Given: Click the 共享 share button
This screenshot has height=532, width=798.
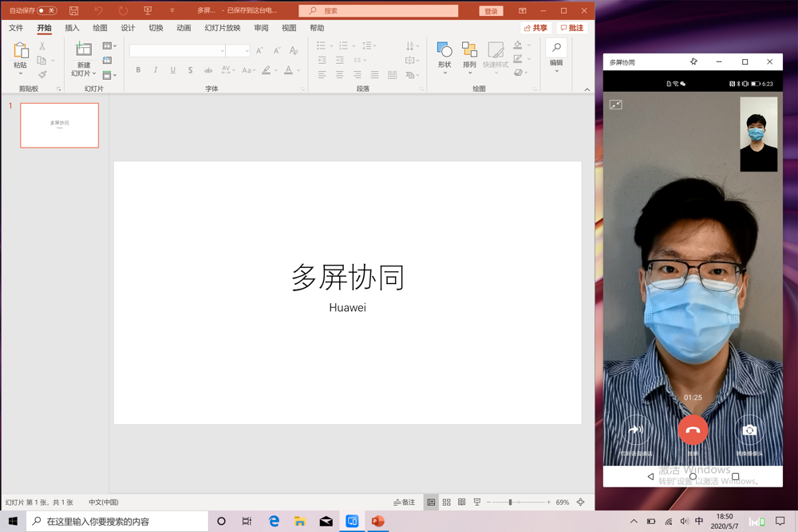Looking at the screenshot, I should (x=535, y=28).
